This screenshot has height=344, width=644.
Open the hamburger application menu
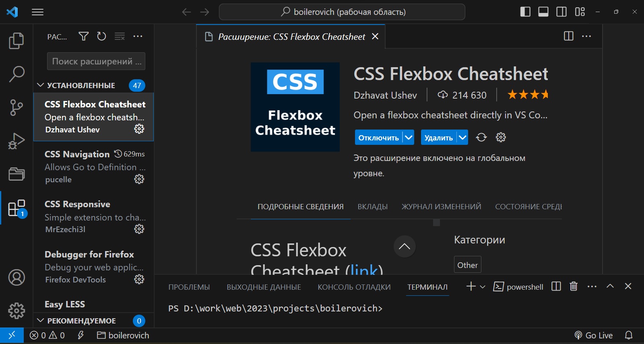[x=37, y=12]
